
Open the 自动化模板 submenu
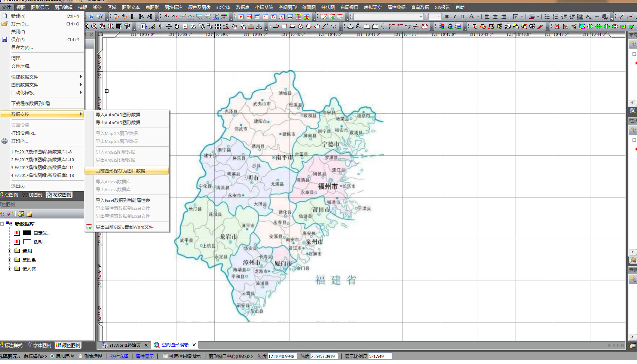pyautogui.click(x=42, y=92)
